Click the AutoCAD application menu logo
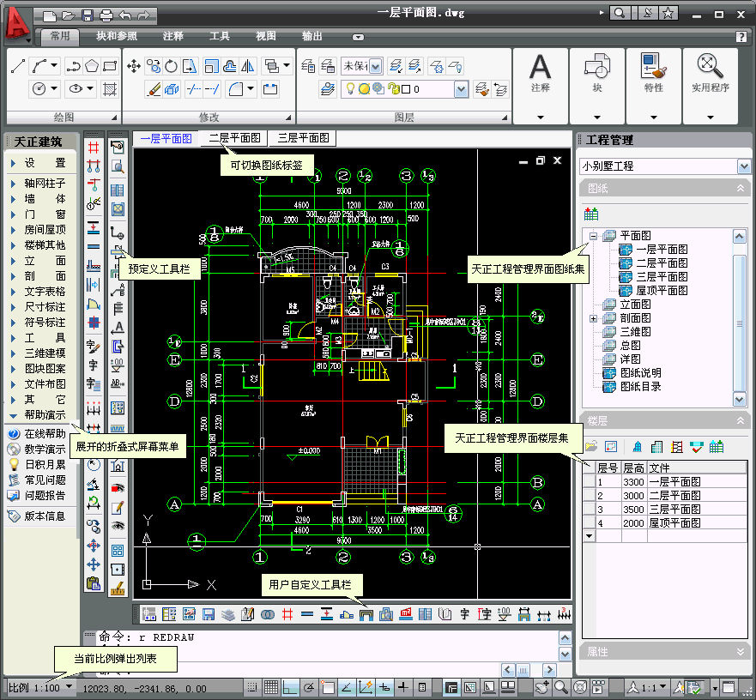 click(15, 22)
